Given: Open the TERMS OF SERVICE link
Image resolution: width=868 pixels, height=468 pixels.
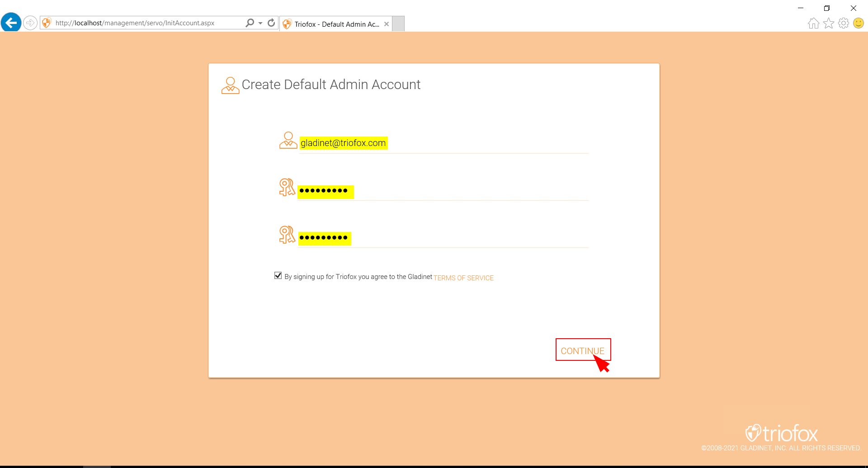Looking at the screenshot, I should coord(463,278).
